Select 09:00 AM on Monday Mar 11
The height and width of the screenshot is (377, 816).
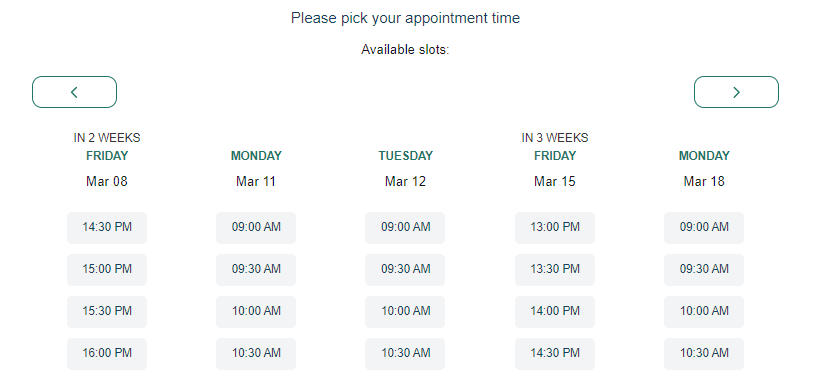click(256, 228)
